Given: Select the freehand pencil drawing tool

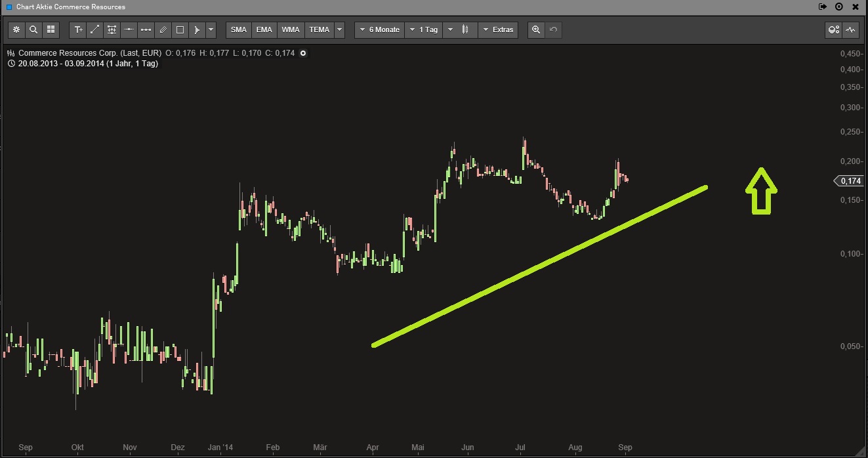Looking at the screenshot, I should (x=163, y=30).
